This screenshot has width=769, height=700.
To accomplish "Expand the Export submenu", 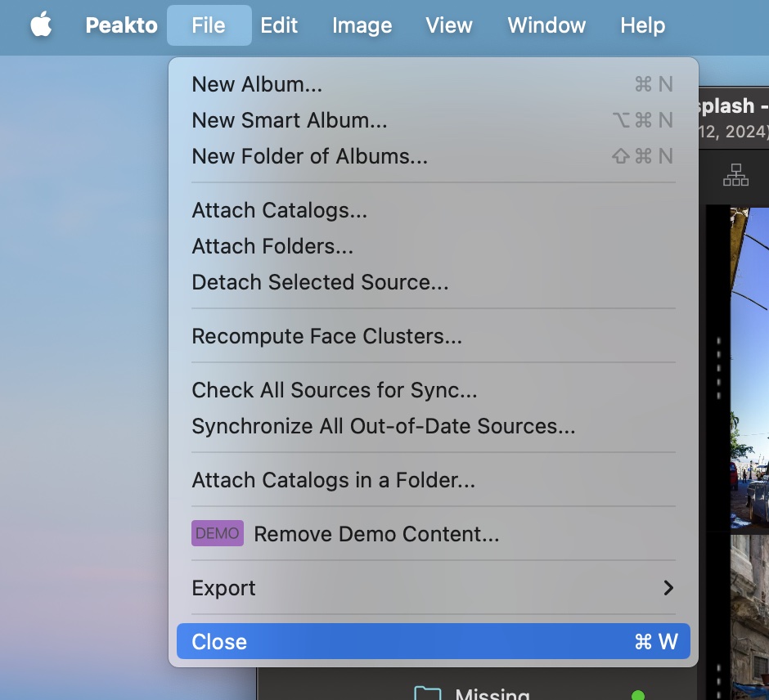I will click(x=434, y=588).
